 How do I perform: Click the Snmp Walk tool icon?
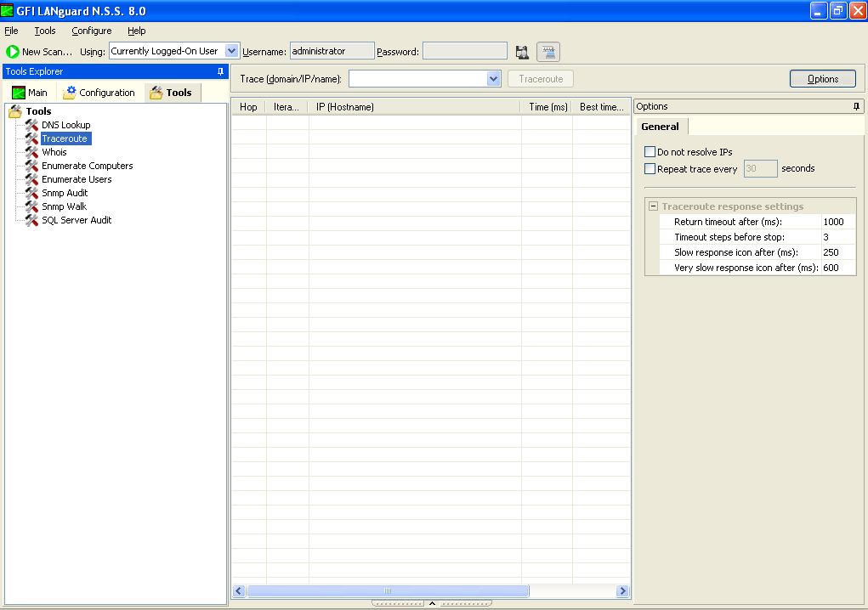(x=31, y=206)
